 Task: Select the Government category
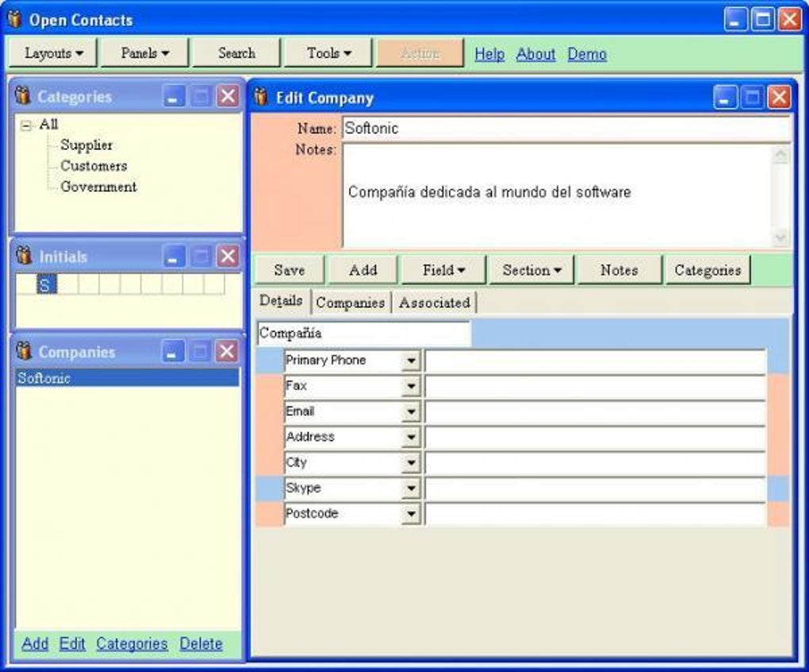(x=98, y=186)
